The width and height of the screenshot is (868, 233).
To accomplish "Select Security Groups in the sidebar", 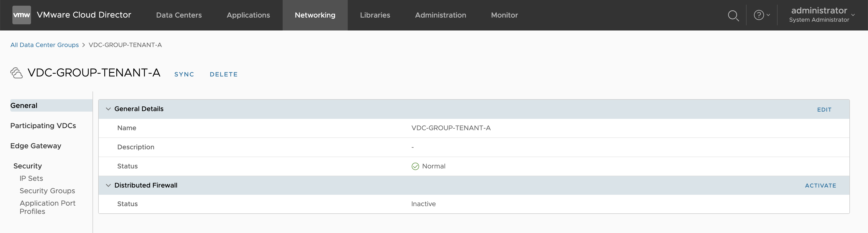I will click(x=47, y=191).
